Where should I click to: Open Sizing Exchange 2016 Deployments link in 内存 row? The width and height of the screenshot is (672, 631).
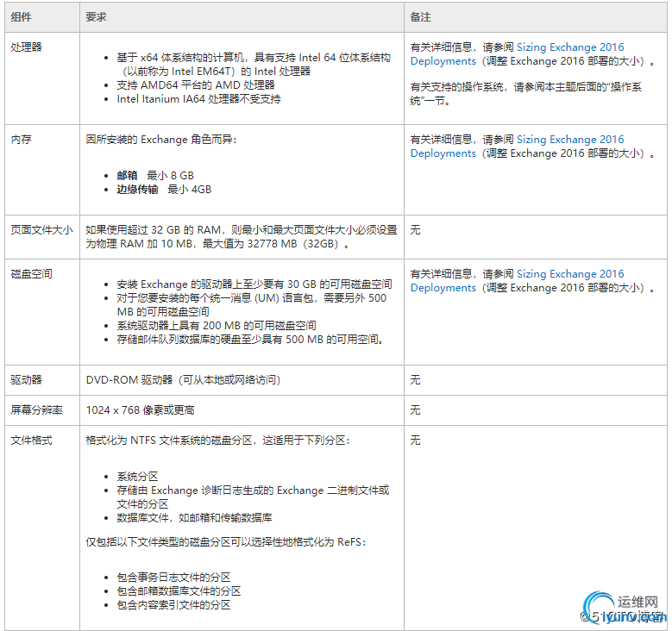click(x=517, y=146)
